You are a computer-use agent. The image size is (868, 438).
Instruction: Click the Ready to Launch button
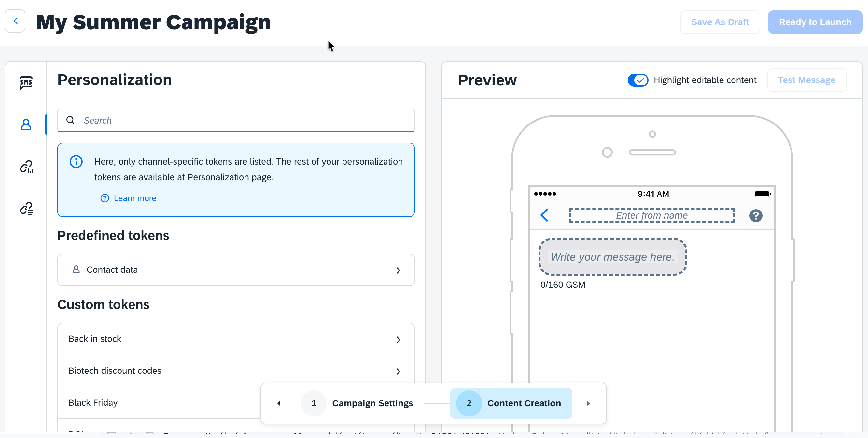point(815,22)
